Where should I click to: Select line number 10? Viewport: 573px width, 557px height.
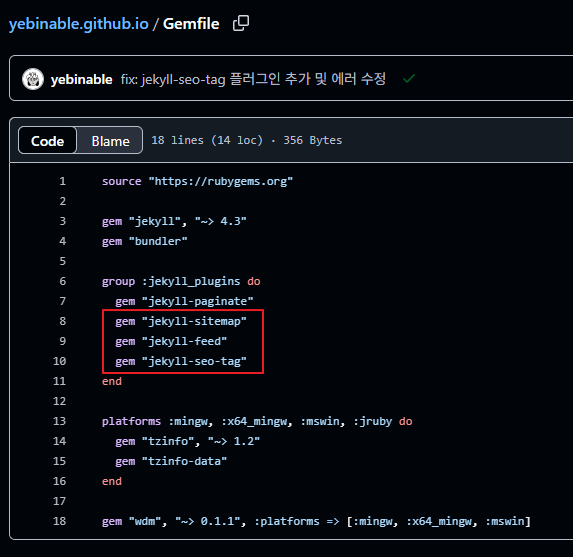coord(60,361)
